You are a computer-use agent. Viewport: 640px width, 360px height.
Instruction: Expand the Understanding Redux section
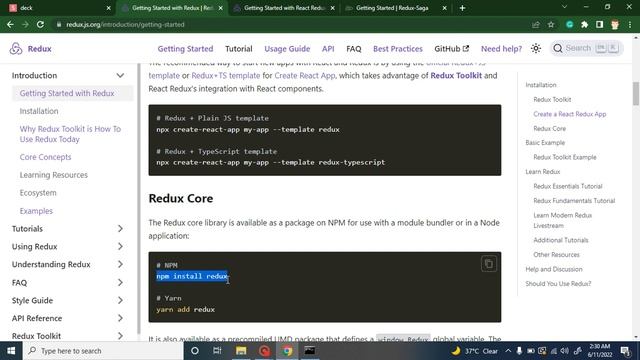point(120,264)
